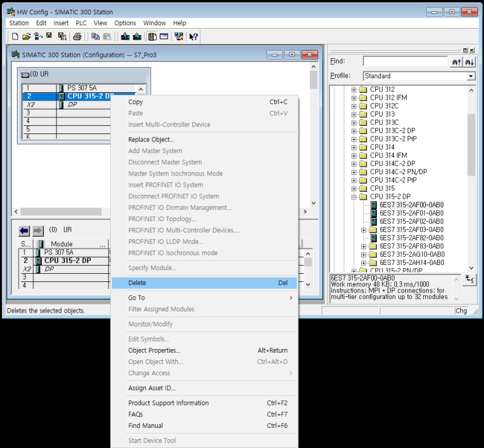Screen dimensions: 484x448
Task: Click the search down binoculars icon
Action: 470,62
